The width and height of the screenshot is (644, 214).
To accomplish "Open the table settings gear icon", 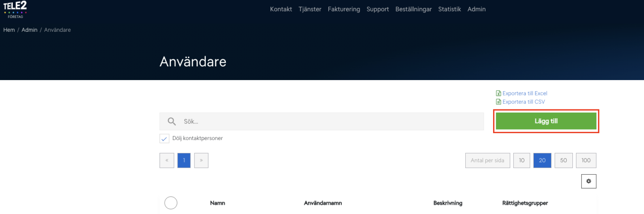I will (x=588, y=181).
